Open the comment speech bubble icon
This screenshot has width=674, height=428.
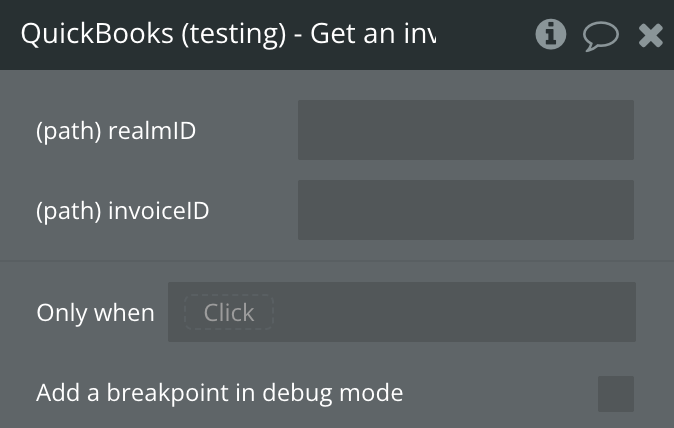600,36
